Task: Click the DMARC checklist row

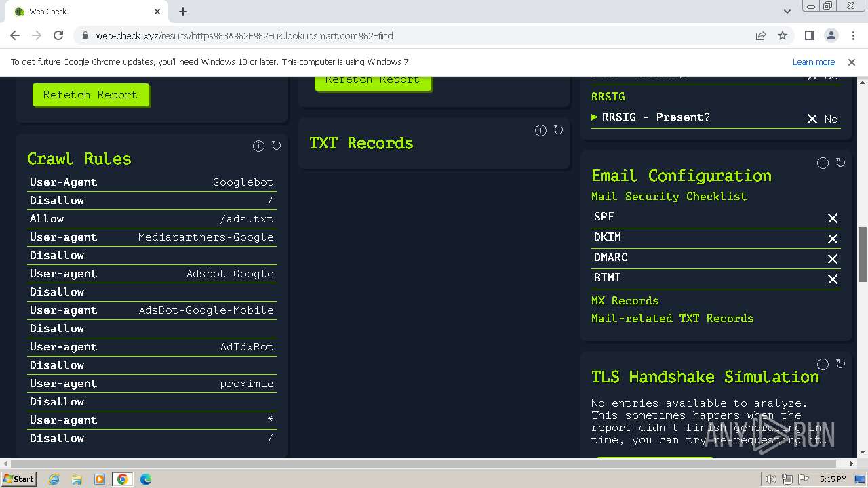Action: coord(715,258)
